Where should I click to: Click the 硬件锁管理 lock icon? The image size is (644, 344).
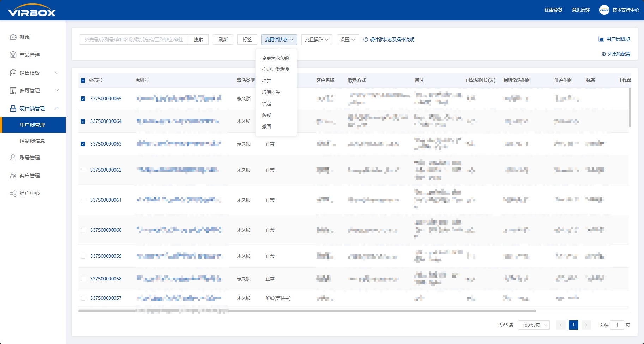point(13,108)
